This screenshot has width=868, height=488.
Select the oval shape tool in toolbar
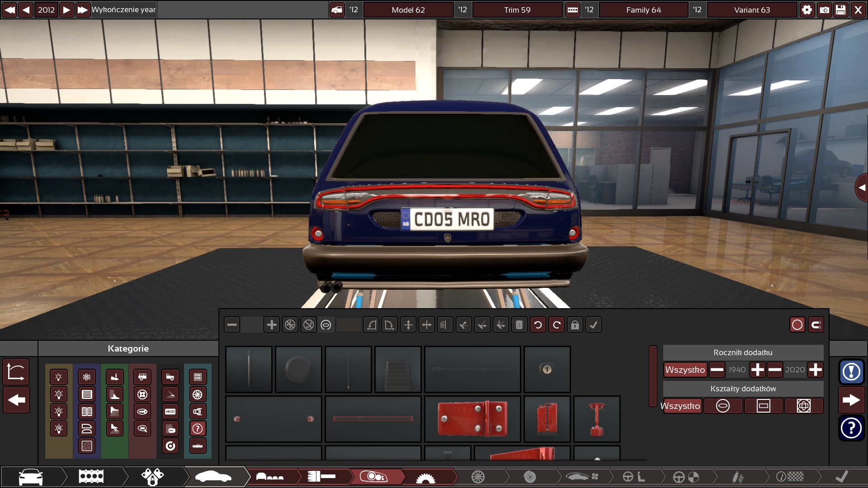tap(326, 324)
